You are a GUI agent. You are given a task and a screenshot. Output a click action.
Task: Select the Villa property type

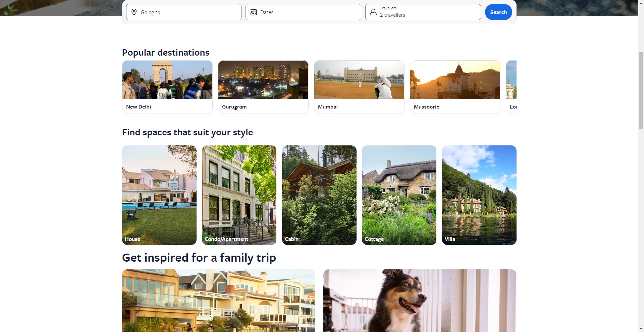coord(479,195)
